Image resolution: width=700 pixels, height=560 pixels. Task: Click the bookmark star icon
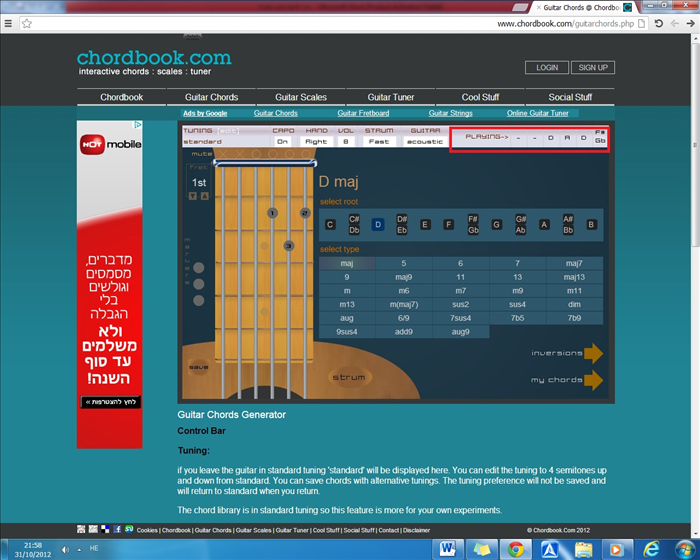coord(27,24)
